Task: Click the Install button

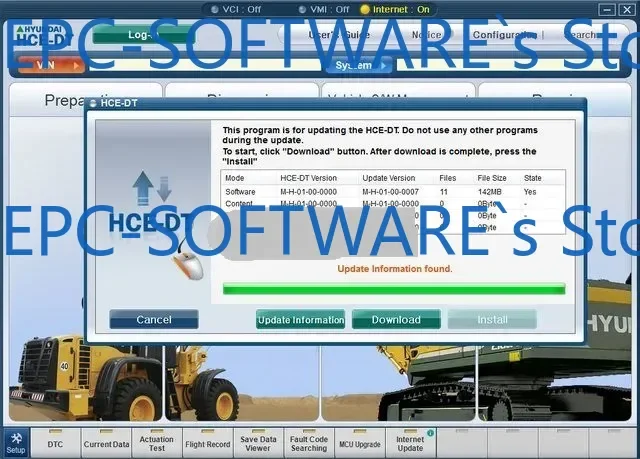Action: click(492, 319)
